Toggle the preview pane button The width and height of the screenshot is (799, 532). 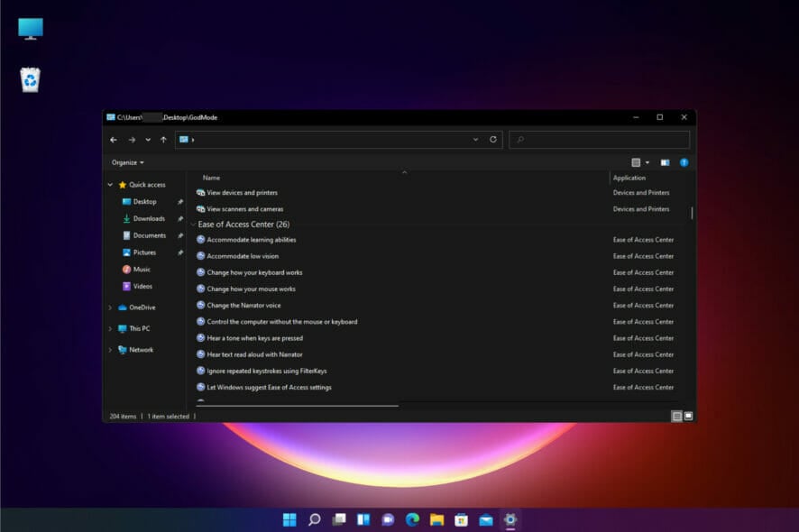[x=665, y=162]
